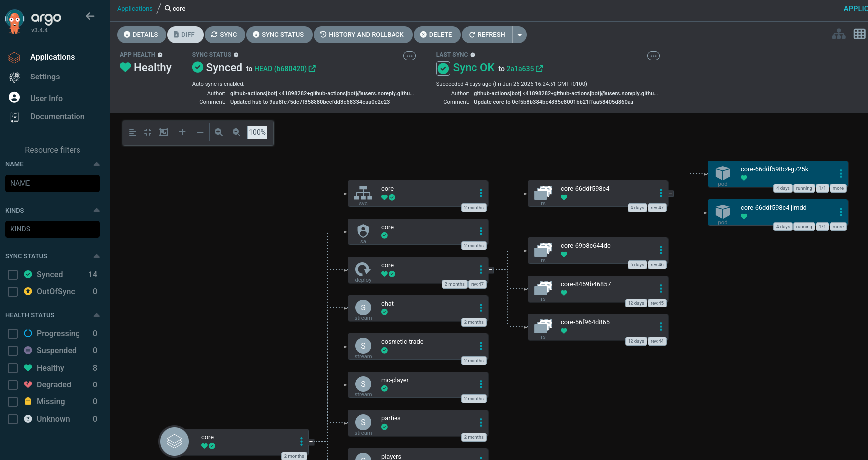Click fit-to-screen image icon in toolbar
The width and height of the screenshot is (868, 460).
point(164,132)
